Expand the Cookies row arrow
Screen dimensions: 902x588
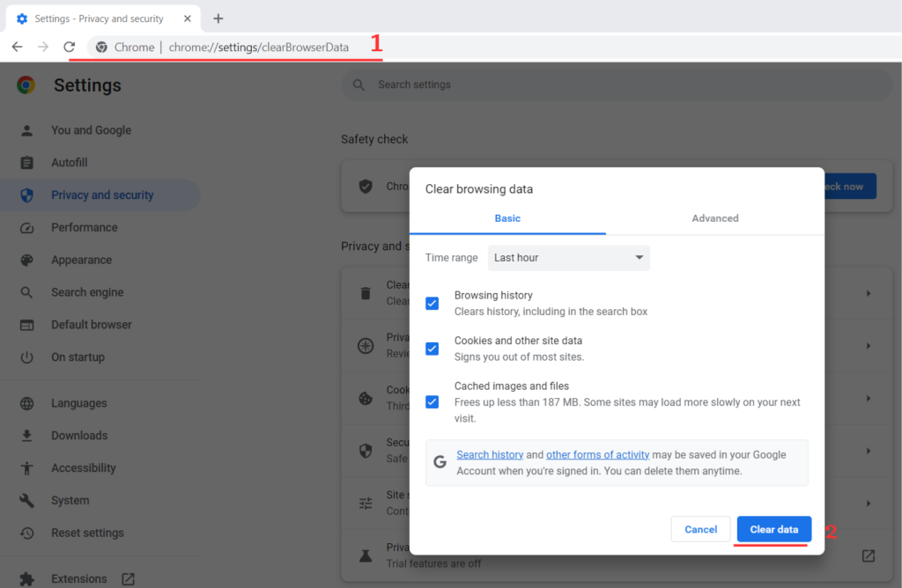[x=868, y=399]
